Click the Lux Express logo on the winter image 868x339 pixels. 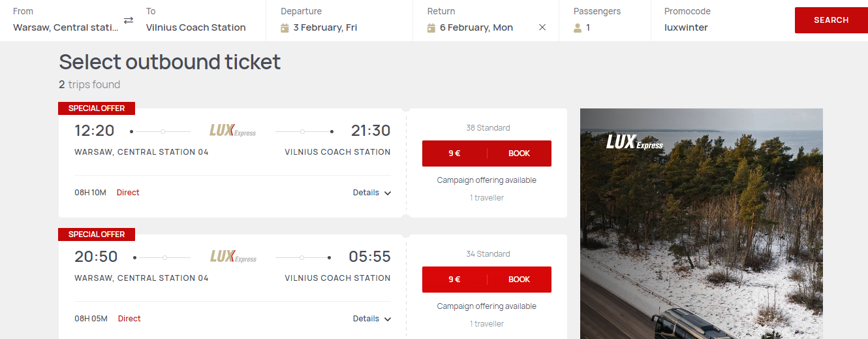pos(634,142)
